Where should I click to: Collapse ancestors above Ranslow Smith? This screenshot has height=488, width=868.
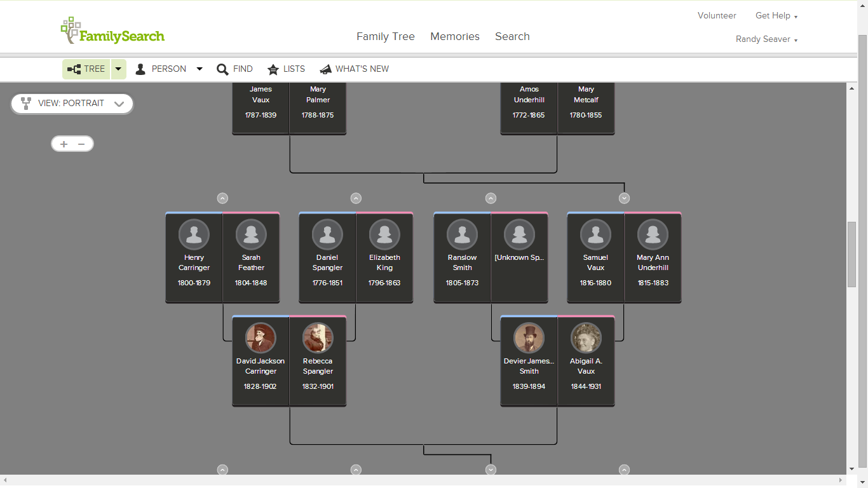point(491,198)
